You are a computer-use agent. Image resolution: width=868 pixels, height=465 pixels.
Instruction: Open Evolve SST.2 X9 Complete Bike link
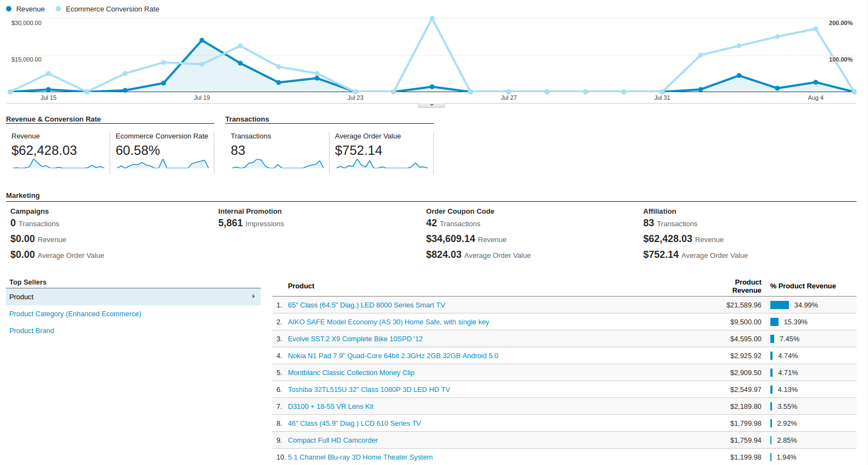[355, 339]
